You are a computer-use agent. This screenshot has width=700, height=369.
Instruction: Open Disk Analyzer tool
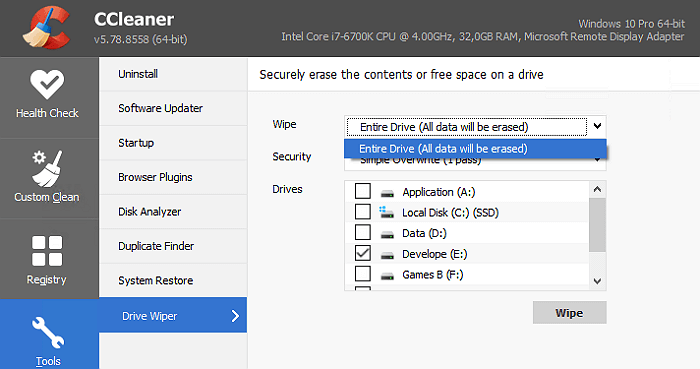(x=173, y=211)
